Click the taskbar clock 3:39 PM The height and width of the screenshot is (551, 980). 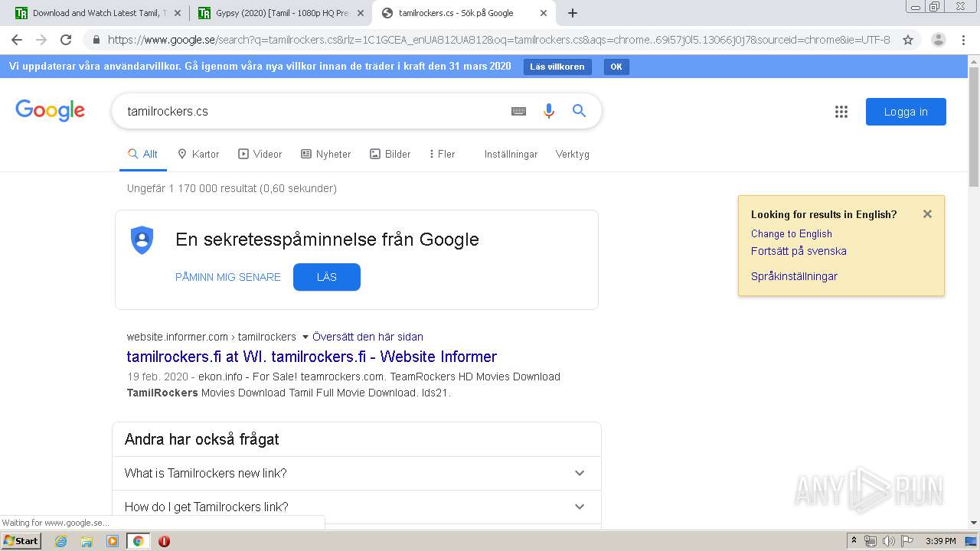point(940,541)
